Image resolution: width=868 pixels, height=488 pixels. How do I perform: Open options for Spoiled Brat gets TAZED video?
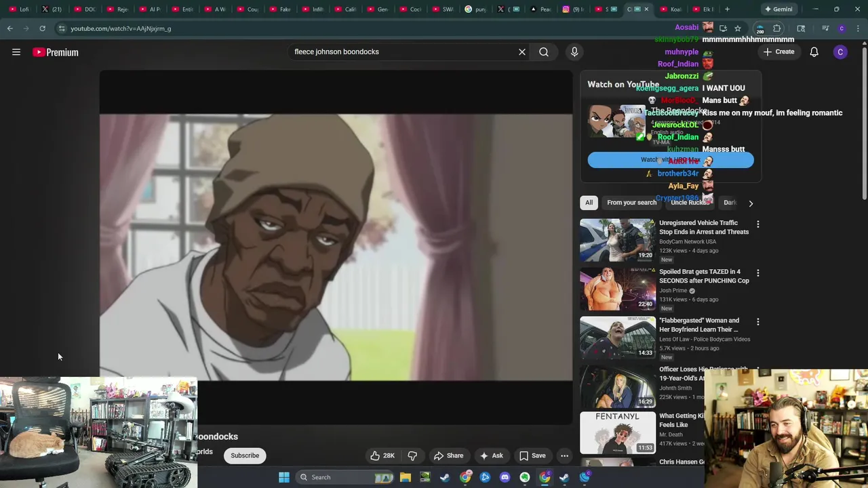coord(758,272)
